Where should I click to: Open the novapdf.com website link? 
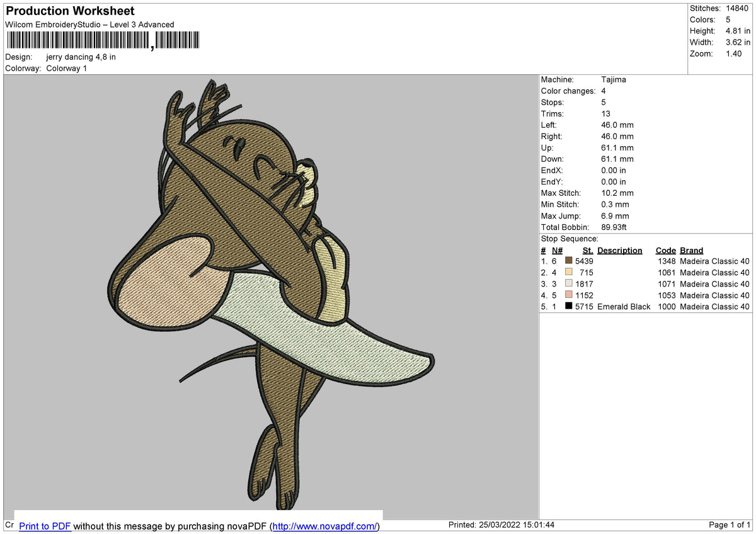click(324, 526)
